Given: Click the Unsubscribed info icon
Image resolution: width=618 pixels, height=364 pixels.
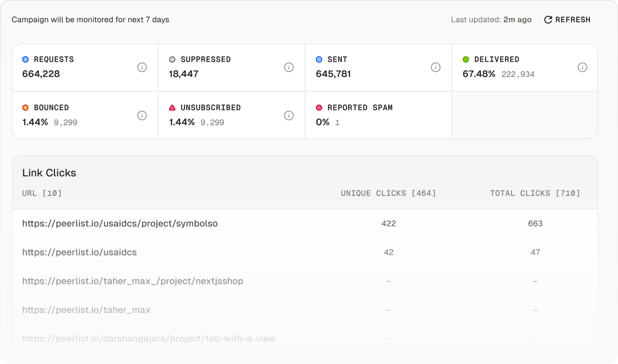Looking at the screenshot, I should point(289,115).
